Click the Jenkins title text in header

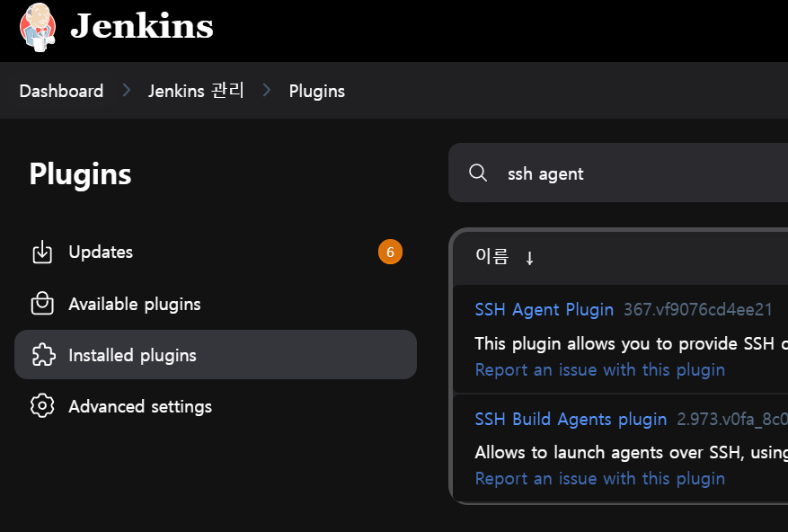142,26
